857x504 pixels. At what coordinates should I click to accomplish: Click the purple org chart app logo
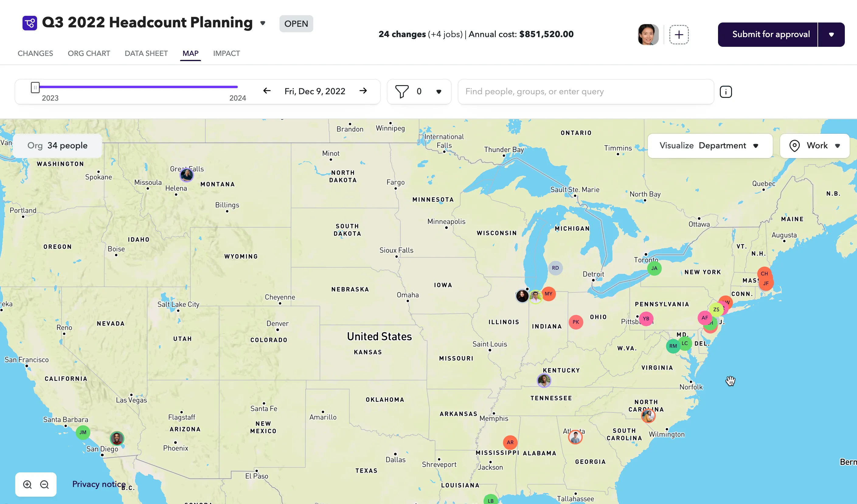click(x=29, y=23)
